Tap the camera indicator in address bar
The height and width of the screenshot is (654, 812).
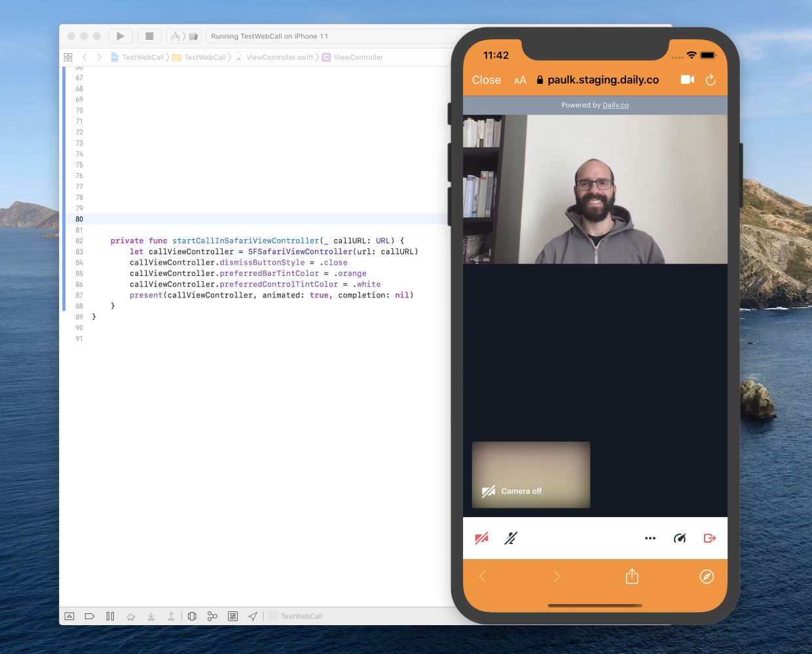(688, 79)
